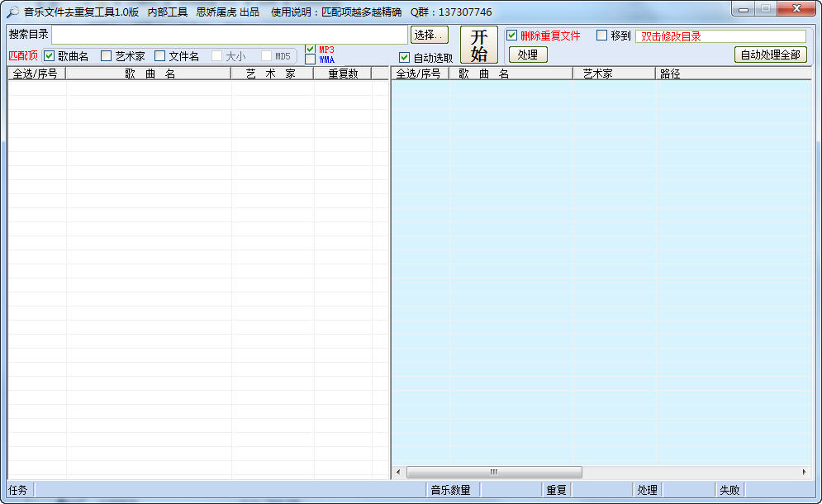Enable the 文件名 match checkbox
The image size is (822, 504).
(160, 55)
